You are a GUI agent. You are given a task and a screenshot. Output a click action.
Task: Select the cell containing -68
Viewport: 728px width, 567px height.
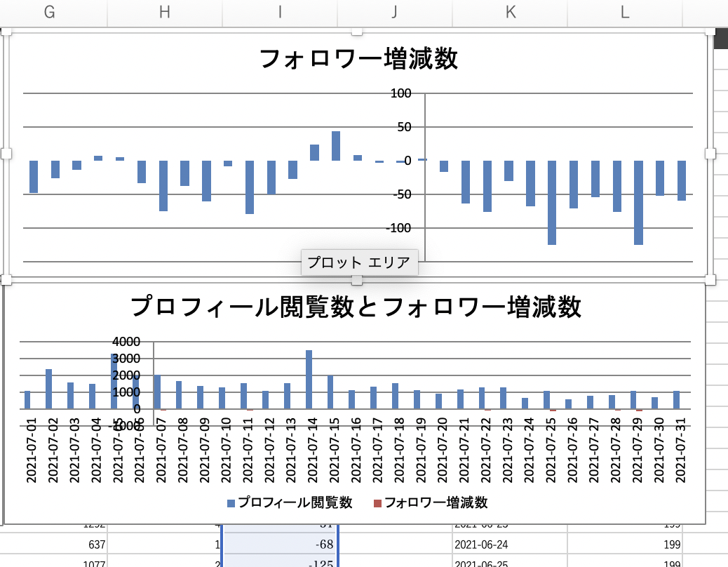[x=280, y=544]
